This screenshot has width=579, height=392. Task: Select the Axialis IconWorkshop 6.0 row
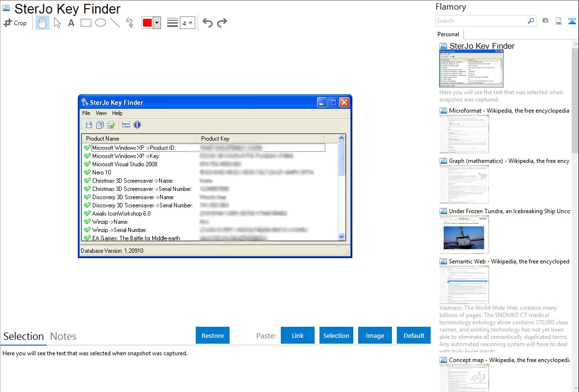(x=204, y=214)
